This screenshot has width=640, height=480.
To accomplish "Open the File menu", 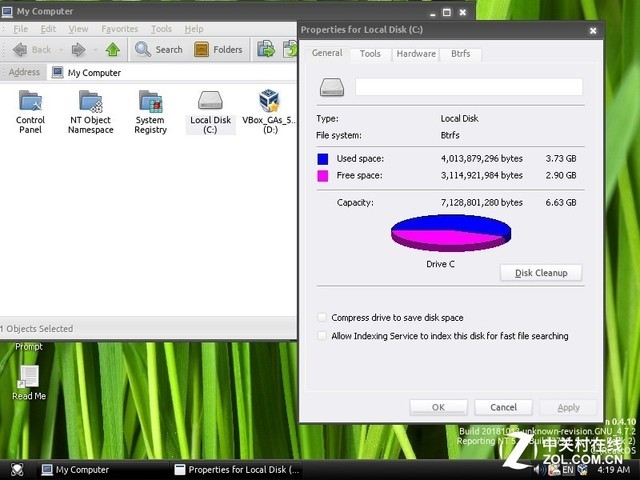I will point(20,29).
